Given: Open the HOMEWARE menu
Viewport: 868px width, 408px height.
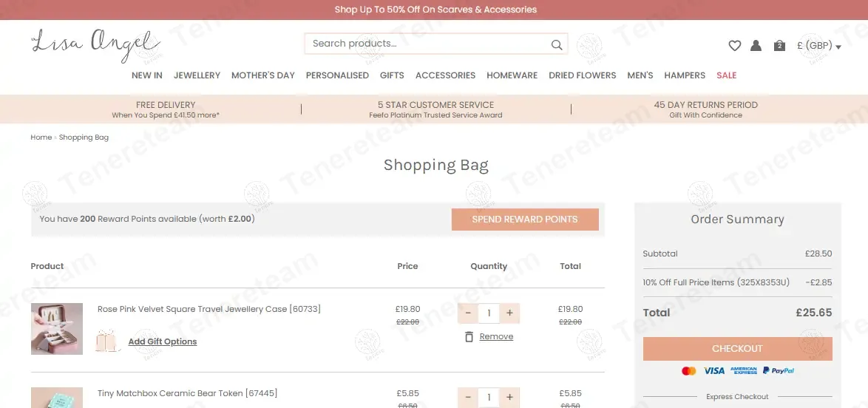Looking at the screenshot, I should pyautogui.click(x=512, y=75).
